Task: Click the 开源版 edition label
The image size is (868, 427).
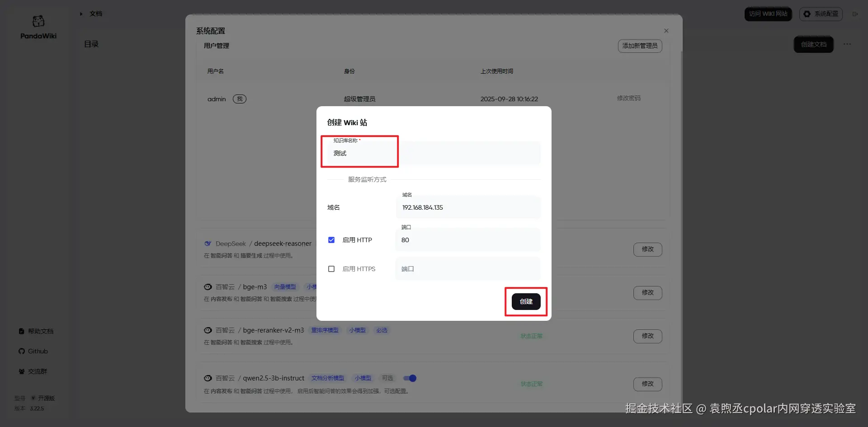Action: 46,398
